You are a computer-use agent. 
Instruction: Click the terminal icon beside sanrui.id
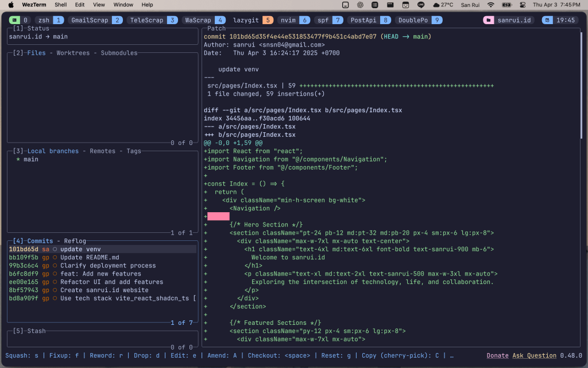(x=490, y=19)
